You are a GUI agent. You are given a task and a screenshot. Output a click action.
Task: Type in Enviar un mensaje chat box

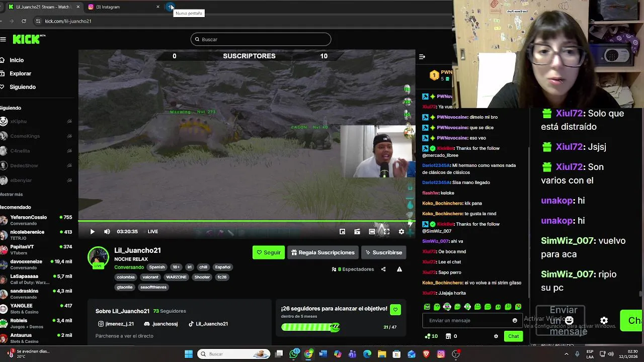(x=469, y=320)
